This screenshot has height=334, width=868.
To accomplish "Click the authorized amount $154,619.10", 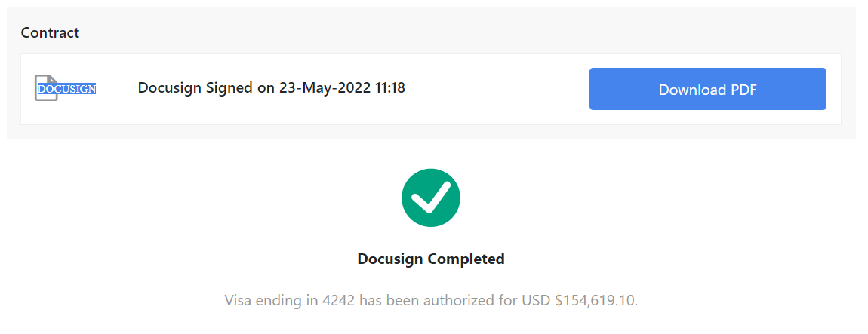I will tap(596, 300).
